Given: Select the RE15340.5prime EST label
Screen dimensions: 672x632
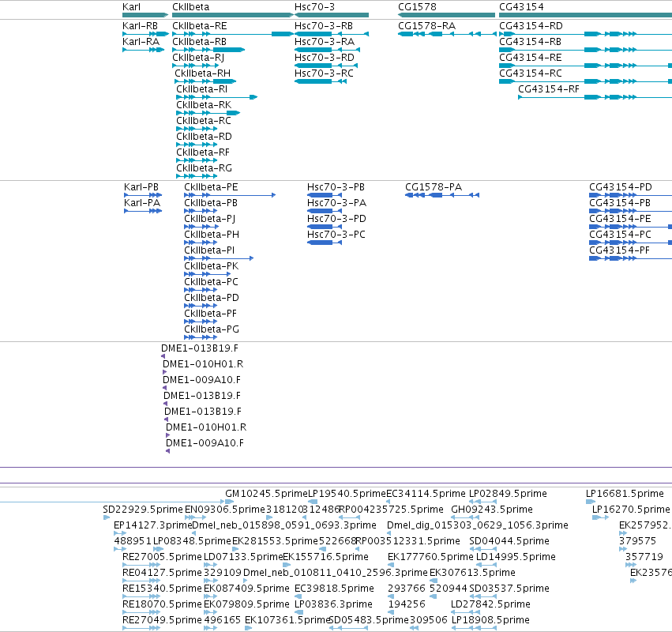Looking at the screenshot, I should pos(162,589).
